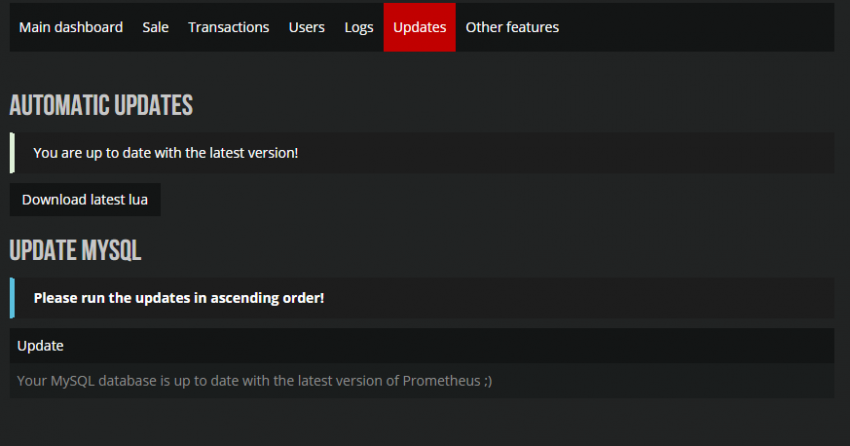Viewport: 850px width, 446px height.
Task: Click the word 'lua' on download button
Action: (138, 199)
